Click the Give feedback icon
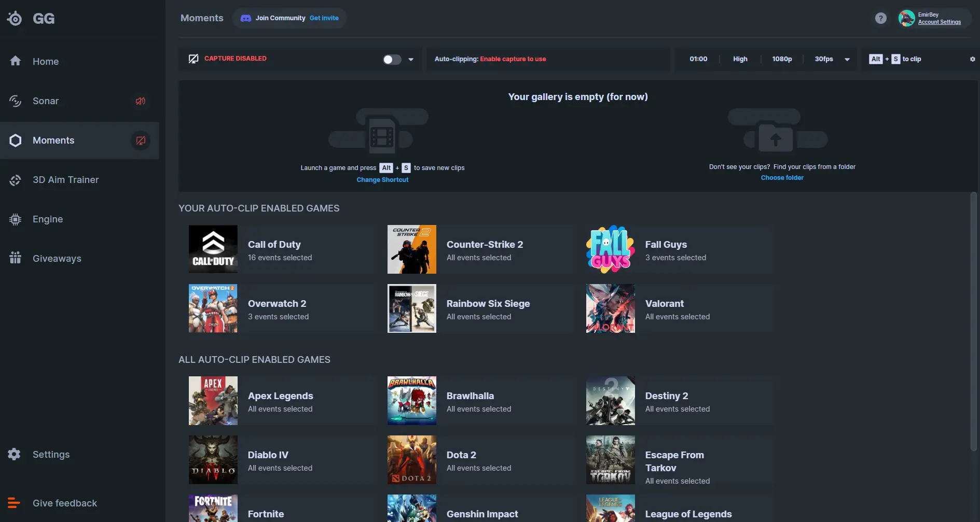980x522 pixels. click(14, 503)
